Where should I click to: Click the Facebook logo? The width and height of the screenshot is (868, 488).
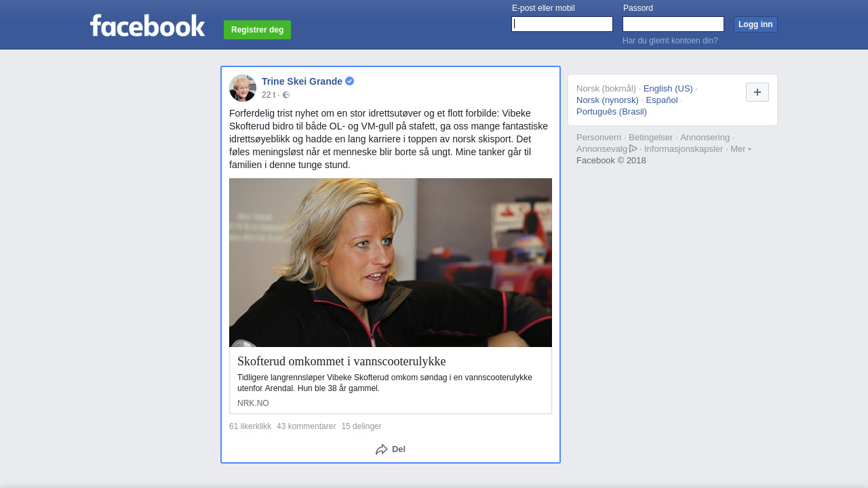click(147, 25)
